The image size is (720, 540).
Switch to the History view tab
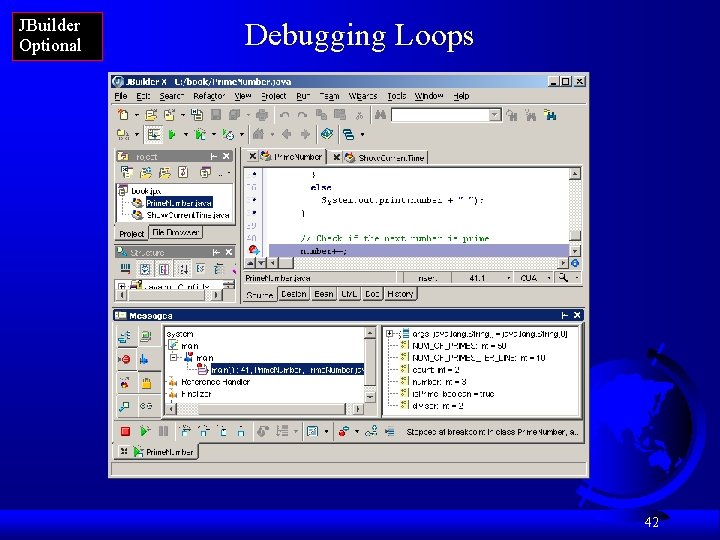click(400, 294)
